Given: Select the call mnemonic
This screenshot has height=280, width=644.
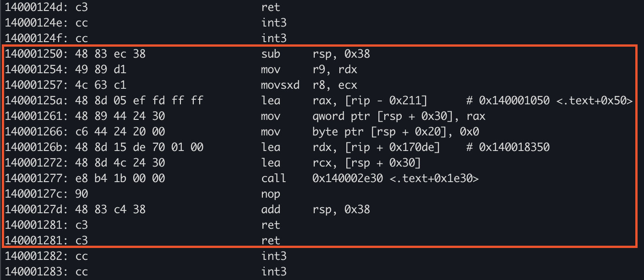Looking at the screenshot, I should (x=273, y=178).
